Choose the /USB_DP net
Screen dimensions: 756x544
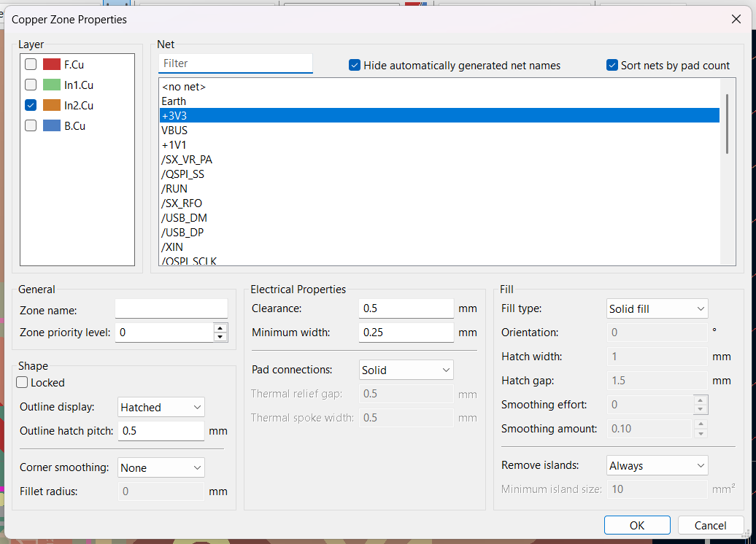[182, 233]
